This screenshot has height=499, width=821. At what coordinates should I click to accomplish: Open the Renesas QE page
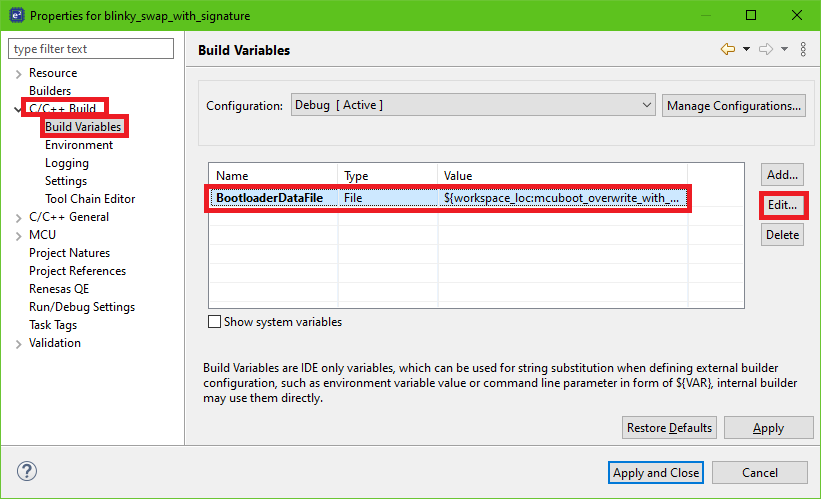point(59,289)
